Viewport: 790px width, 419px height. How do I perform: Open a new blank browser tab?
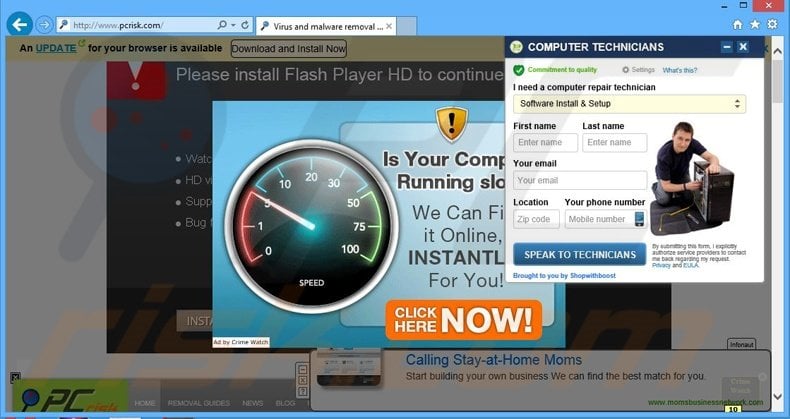pyautogui.click(x=407, y=26)
